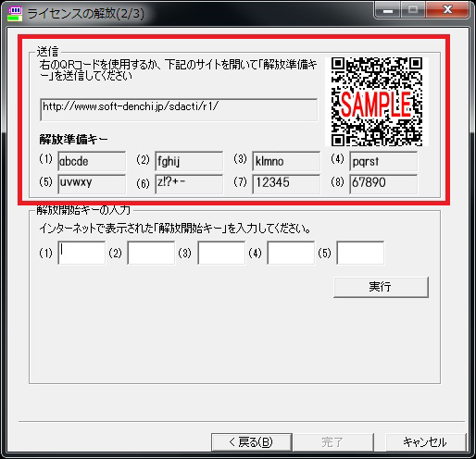Focus release start key input box 5
The image size is (476, 459).
[x=360, y=253]
